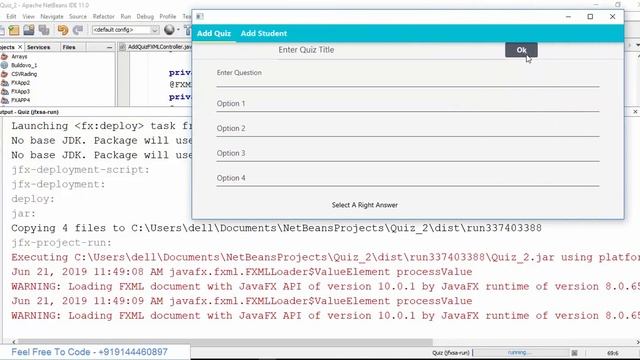Open the Source menu
The image size is (640, 360).
click(x=78, y=16)
